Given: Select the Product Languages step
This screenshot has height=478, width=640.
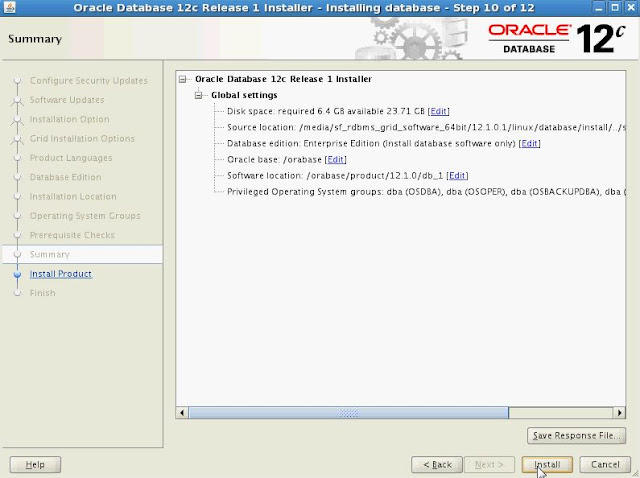Looking at the screenshot, I should pos(71,158).
